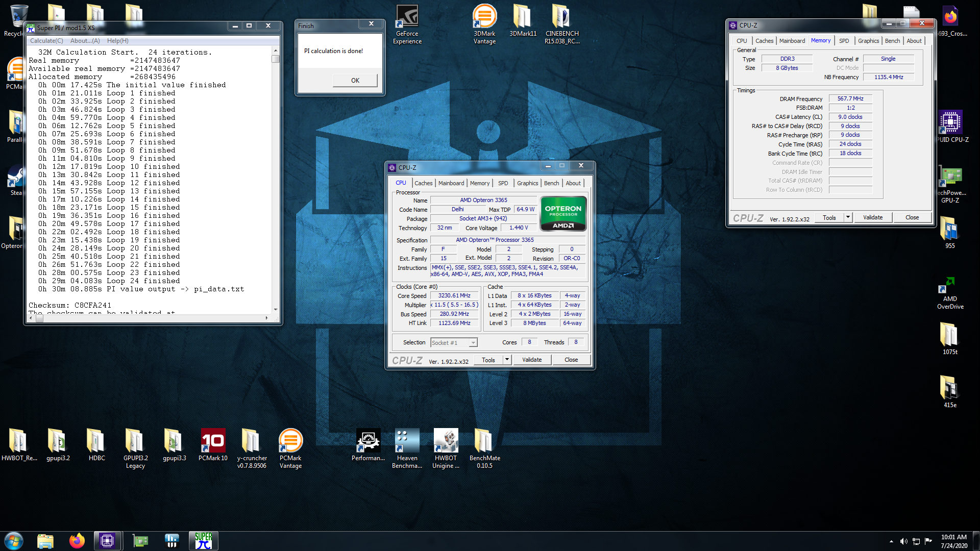Open gpupi3.2 folder icon
Image resolution: width=980 pixels, height=551 pixels.
coord(58,445)
